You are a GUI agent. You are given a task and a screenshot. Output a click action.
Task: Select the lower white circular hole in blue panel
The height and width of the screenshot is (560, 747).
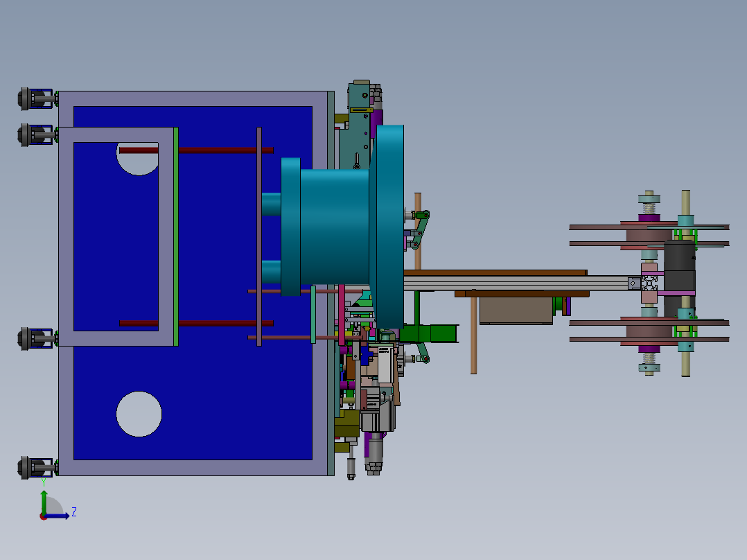pyautogui.click(x=139, y=414)
